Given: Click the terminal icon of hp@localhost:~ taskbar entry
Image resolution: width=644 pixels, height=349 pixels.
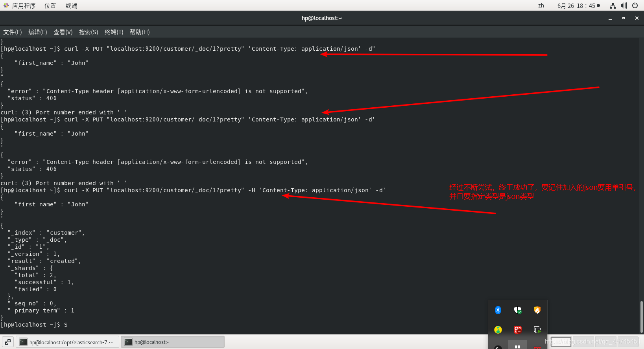Looking at the screenshot, I should (x=128, y=342).
